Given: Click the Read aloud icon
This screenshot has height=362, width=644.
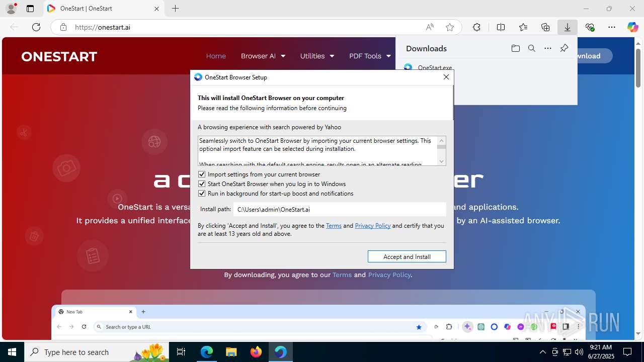Looking at the screenshot, I should click(430, 27).
